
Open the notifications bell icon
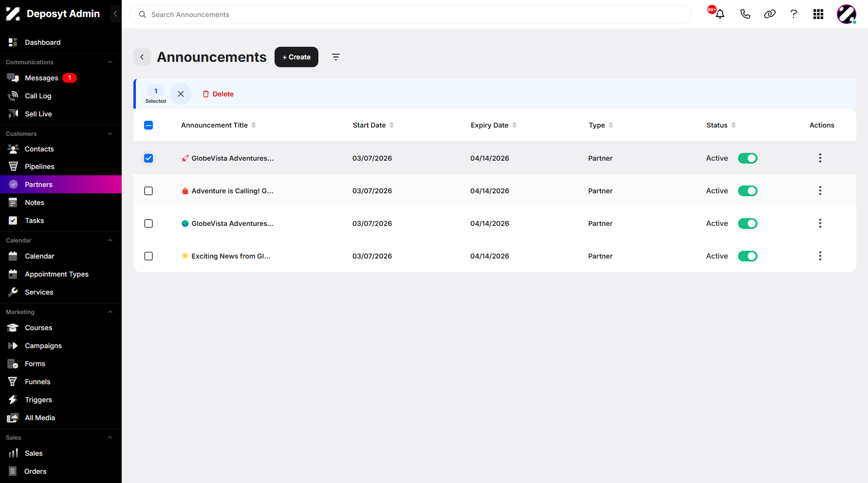[x=720, y=14]
